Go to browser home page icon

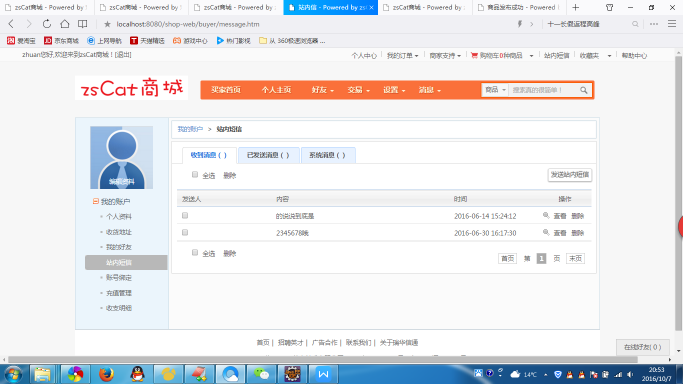(x=64, y=24)
